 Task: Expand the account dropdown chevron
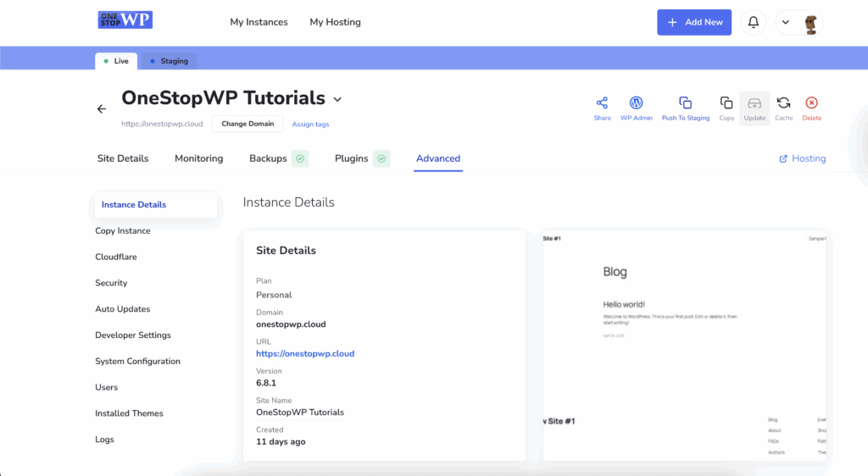(786, 22)
